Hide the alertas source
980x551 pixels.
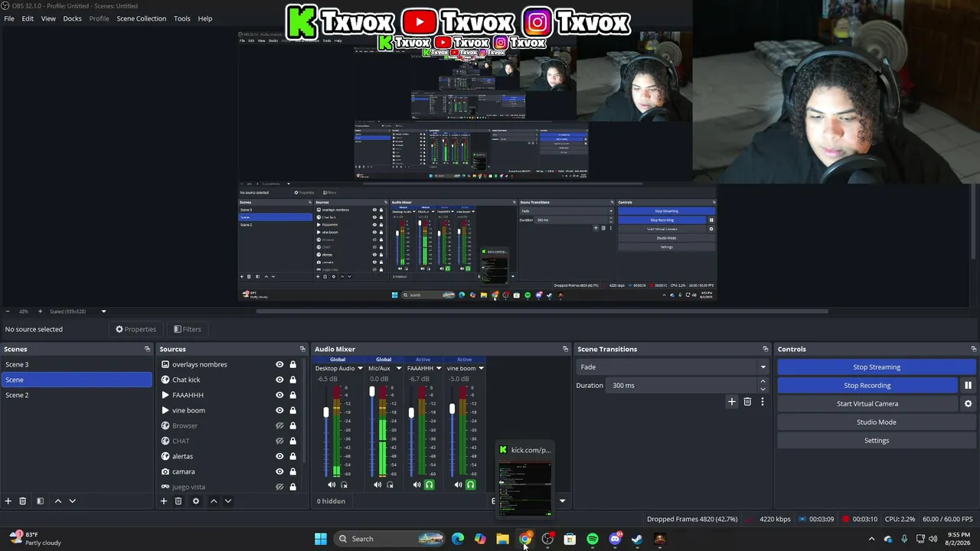click(279, 456)
